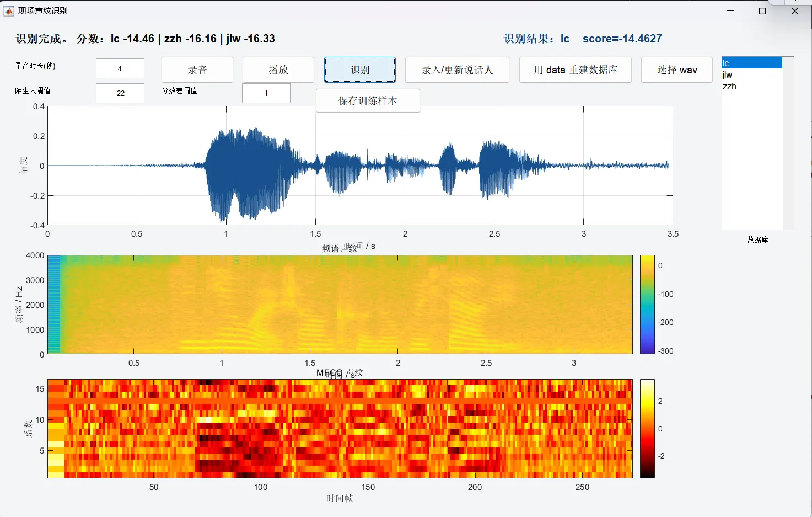The width and height of the screenshot is (812, 517).
Task: Click the 时间帧 axis label
Action: click(x=340, y=498)
